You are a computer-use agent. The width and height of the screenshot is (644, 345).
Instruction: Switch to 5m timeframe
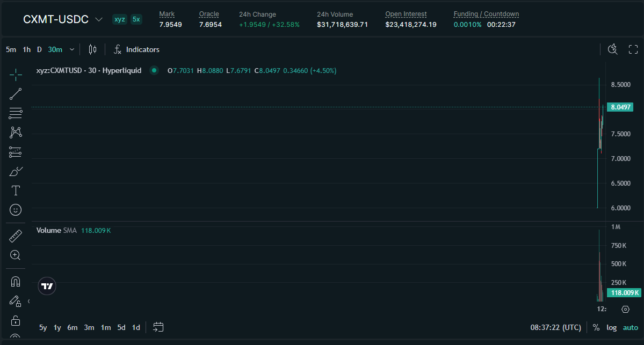pyautogui.click(x=11, y=50)
